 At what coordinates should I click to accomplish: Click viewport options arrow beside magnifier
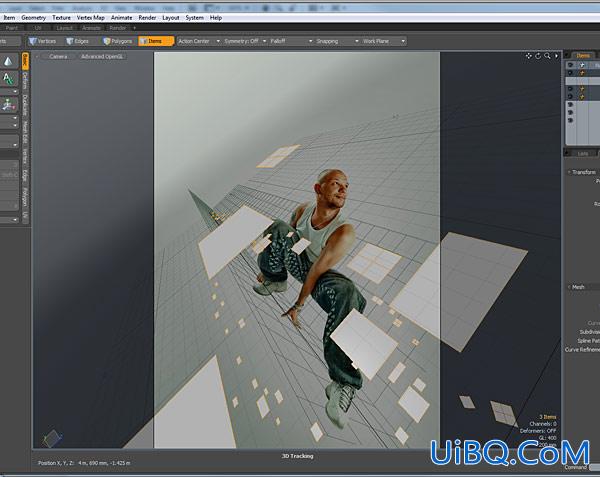tap(556, 56)
